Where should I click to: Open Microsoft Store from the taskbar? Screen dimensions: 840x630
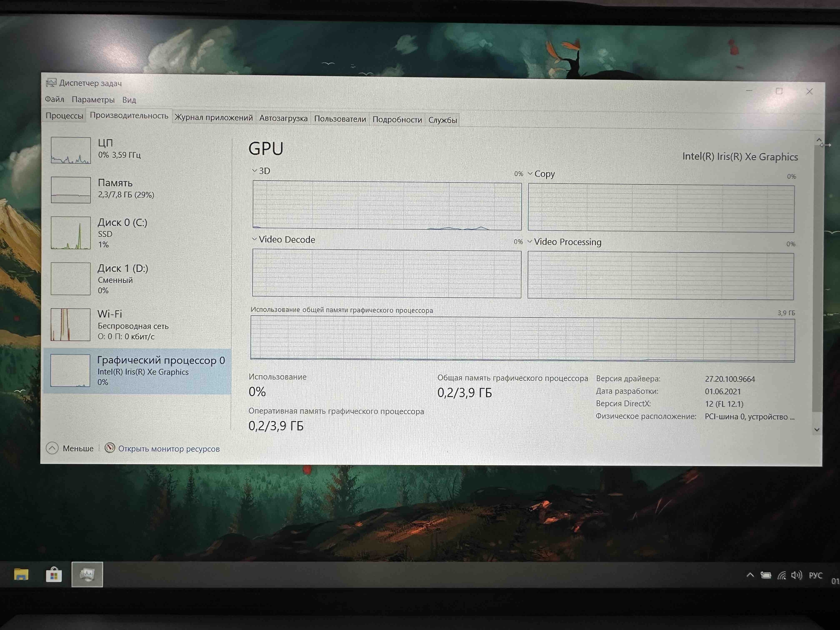[x=54, y=575]
